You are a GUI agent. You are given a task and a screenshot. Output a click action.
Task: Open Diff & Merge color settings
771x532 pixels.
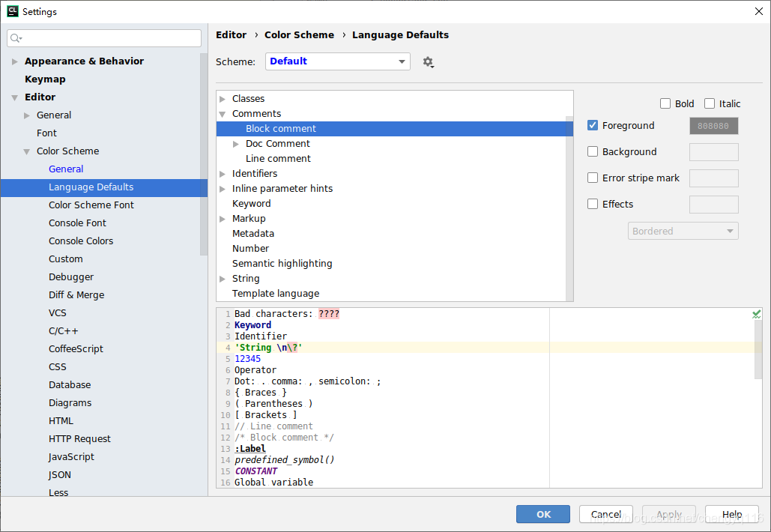[x=76, y=295]
